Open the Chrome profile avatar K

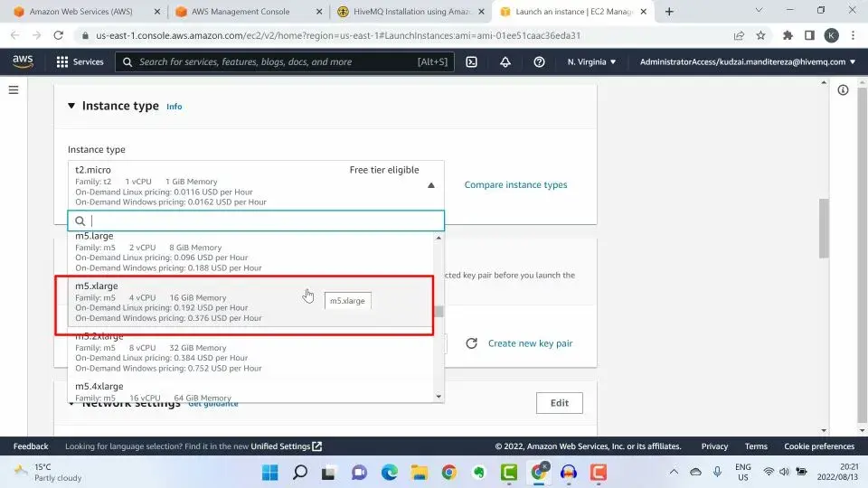click(831, 35)
